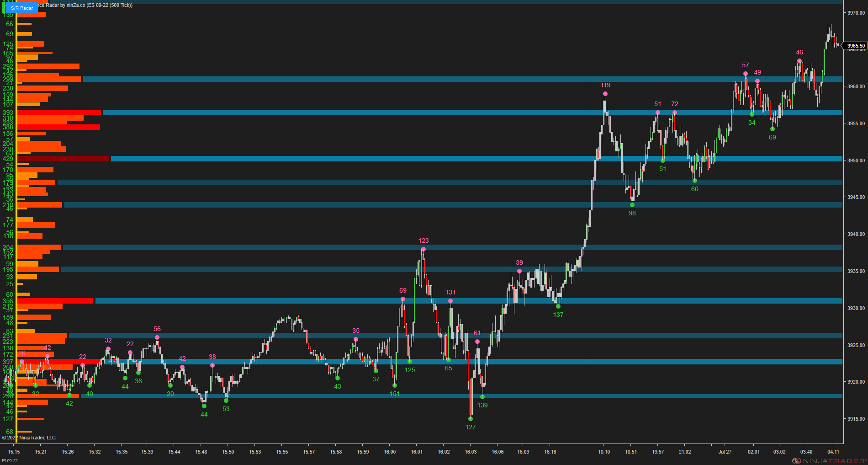The width and height of the screenshot is (868, 465).
Task: Click the copyright text '© 2022 NinjaTrader, LLC'
Action: (x=28, y=438)
